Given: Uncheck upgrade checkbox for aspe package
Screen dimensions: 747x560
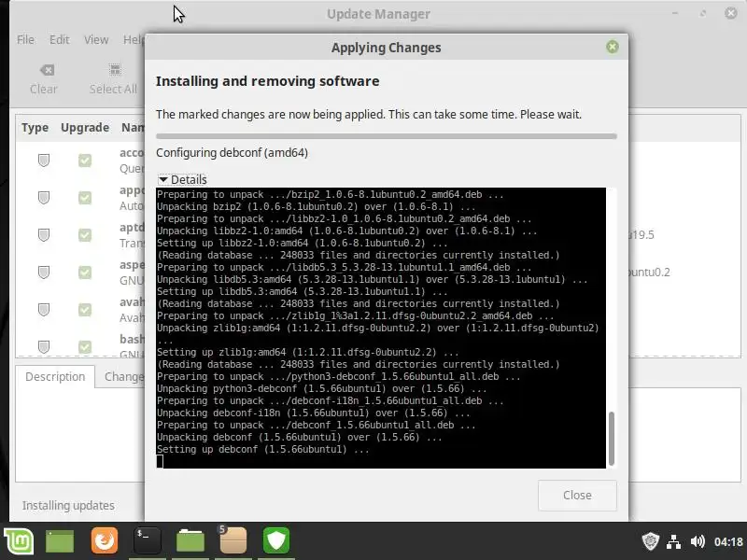Looking at the screenshot, I should [x=85, y=273].
